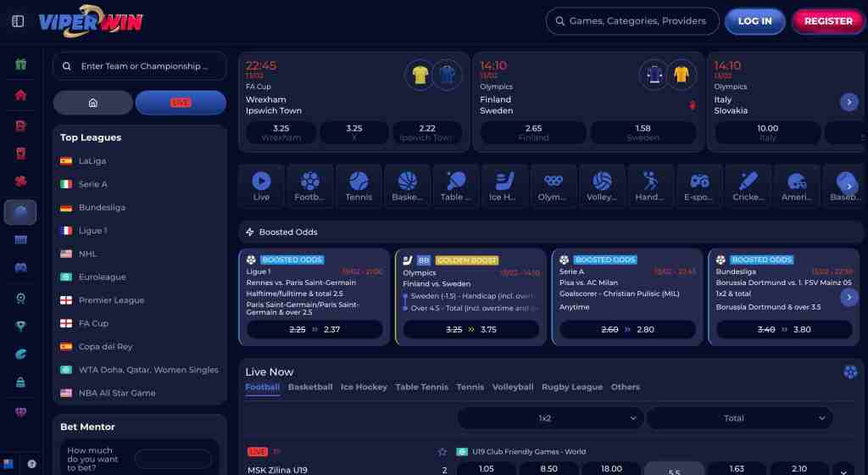Bet on Wrexham at 3.25
This screenshot has width=868, height=475.
(281, 132)
